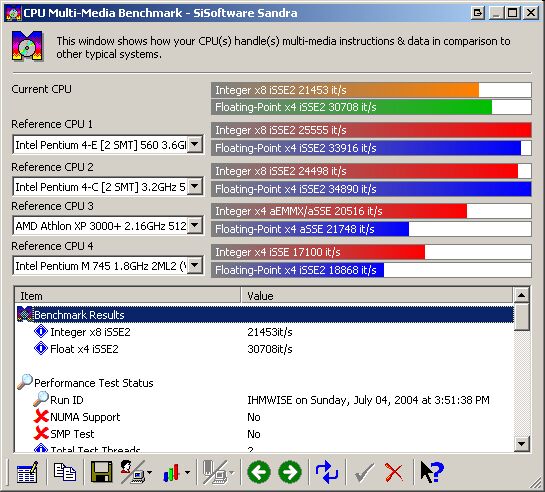This screenshot has width=545, height=492.
Task: Click the title bar application icon
Action: click(14, 13)
